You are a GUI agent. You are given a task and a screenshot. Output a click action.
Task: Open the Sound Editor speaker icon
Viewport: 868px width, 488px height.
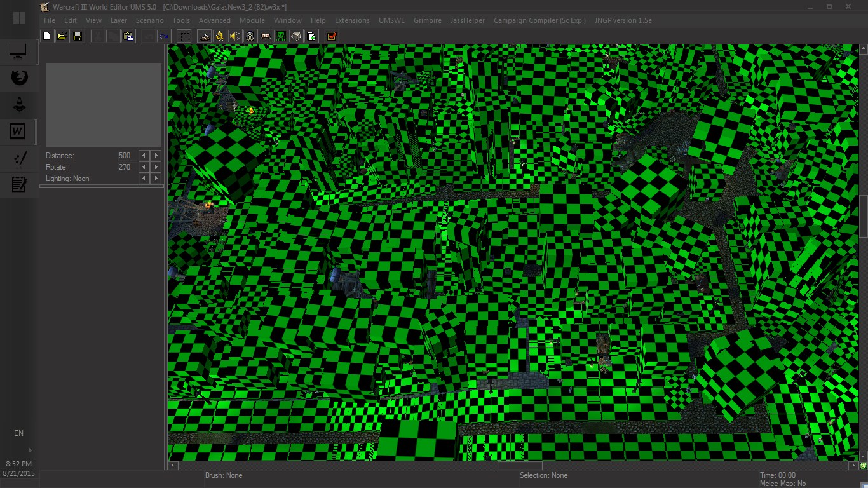(235, 36)
